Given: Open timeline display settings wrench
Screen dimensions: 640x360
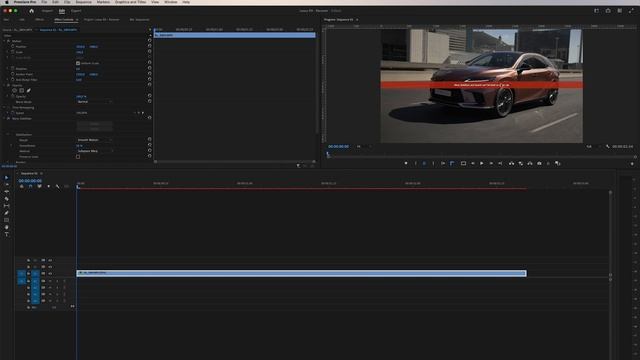Looking at the screenshot, I should [58, 187].
